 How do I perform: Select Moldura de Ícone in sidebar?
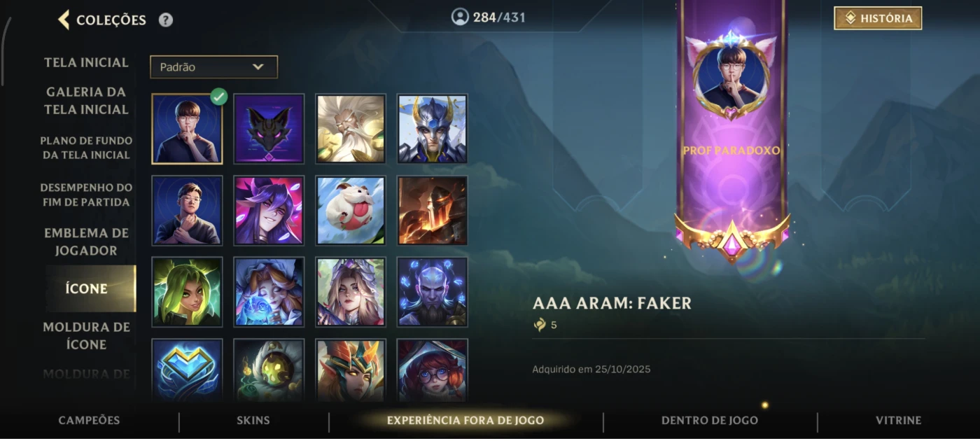pos(87,335)
